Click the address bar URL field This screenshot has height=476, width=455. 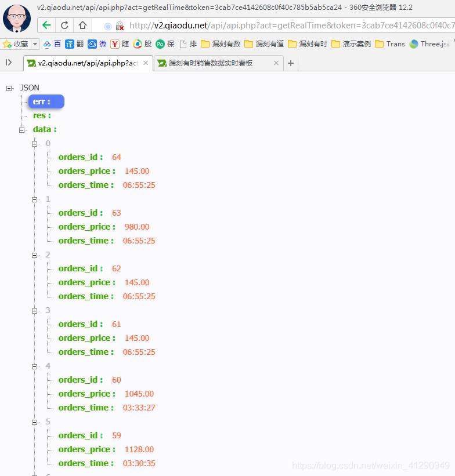pos(292,26)
